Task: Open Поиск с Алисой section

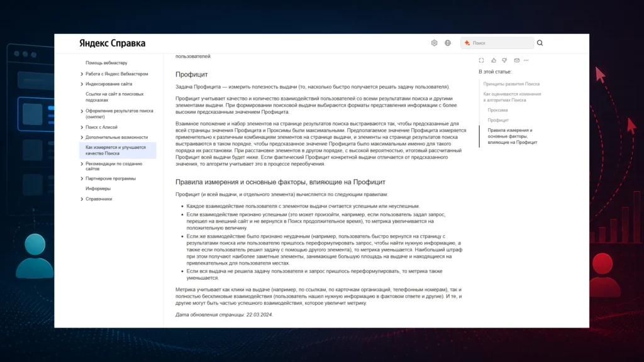Action: coord(101,127)
